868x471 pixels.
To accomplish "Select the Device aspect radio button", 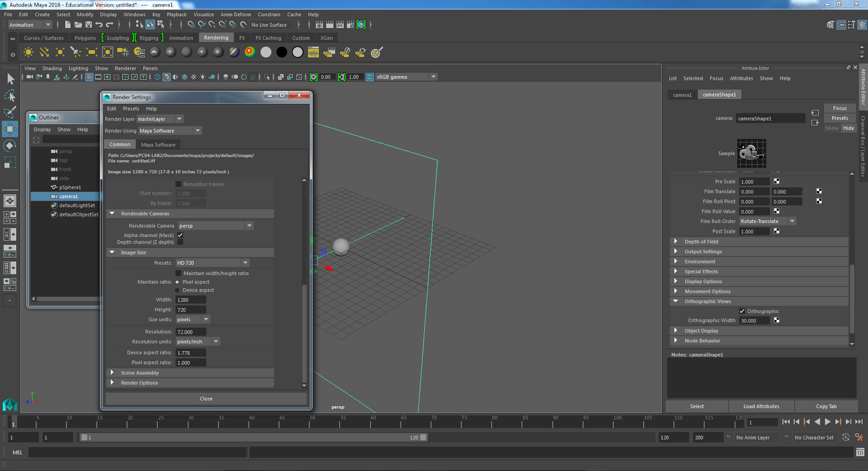I will (177, 290).
